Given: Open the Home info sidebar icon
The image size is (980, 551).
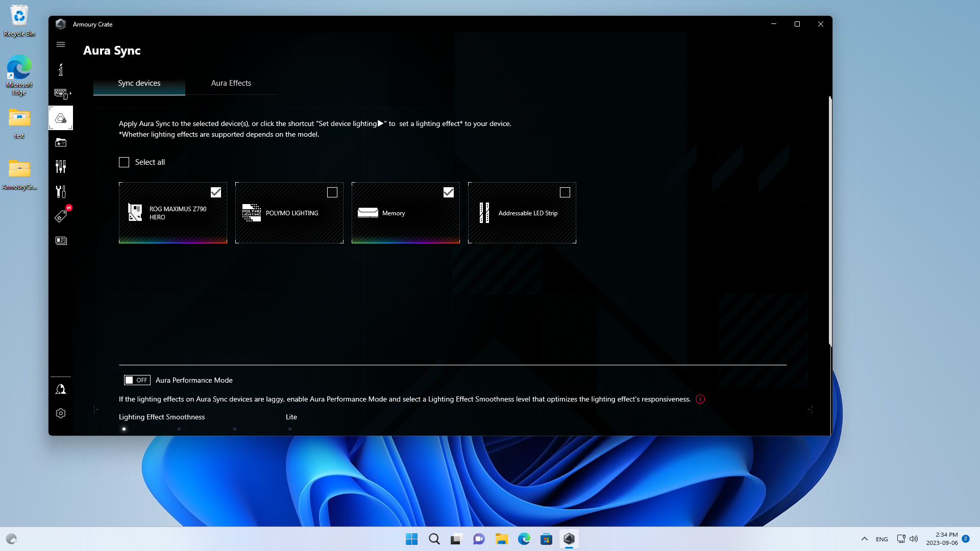Looking at the screenshot, I should pos(61,69).
